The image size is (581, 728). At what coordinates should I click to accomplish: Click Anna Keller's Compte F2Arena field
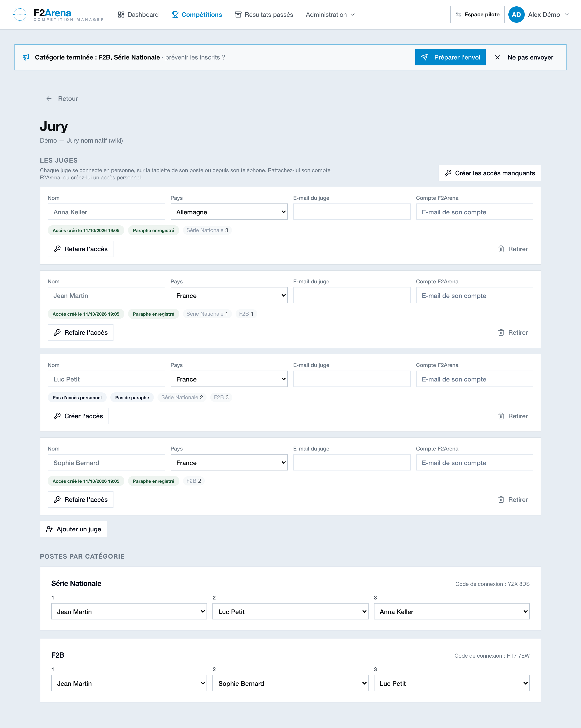475,212
